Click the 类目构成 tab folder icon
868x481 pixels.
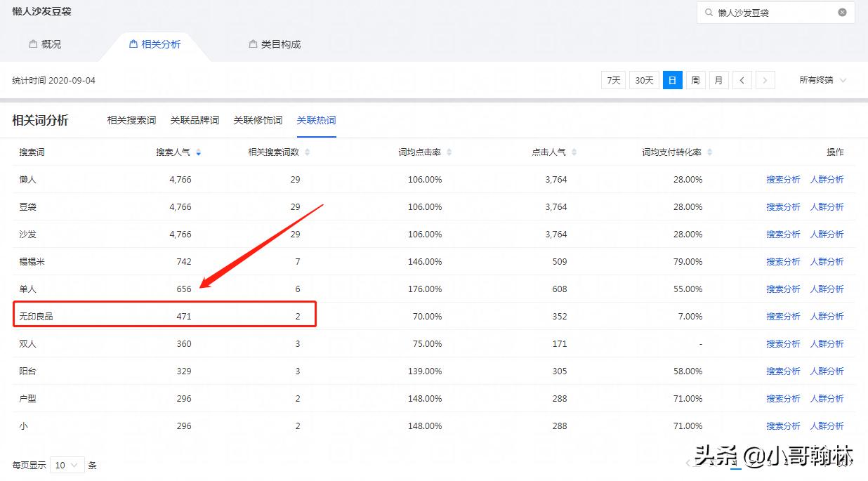(x=251, y=44)
